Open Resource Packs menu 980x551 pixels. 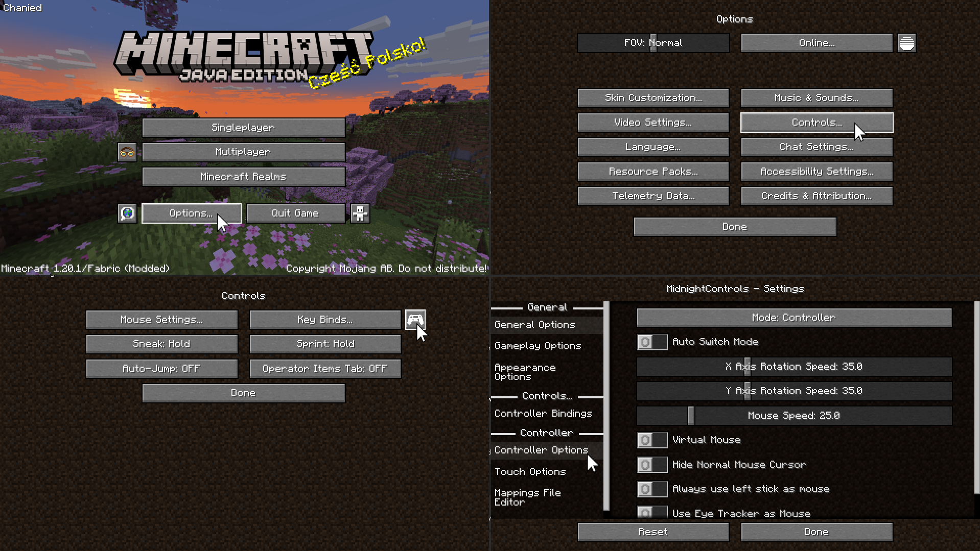click(x=654, y=172)
